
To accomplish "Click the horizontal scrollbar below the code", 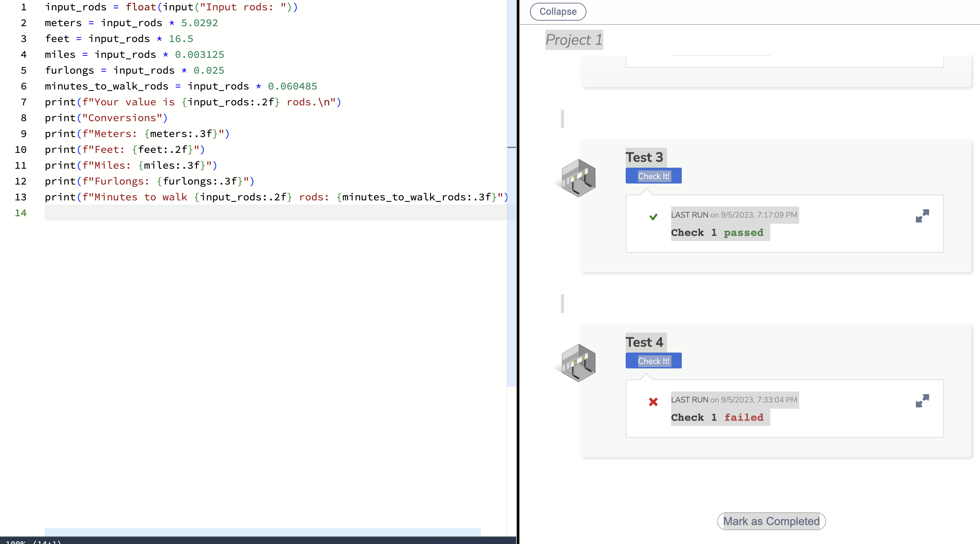I will pos(262,532).
